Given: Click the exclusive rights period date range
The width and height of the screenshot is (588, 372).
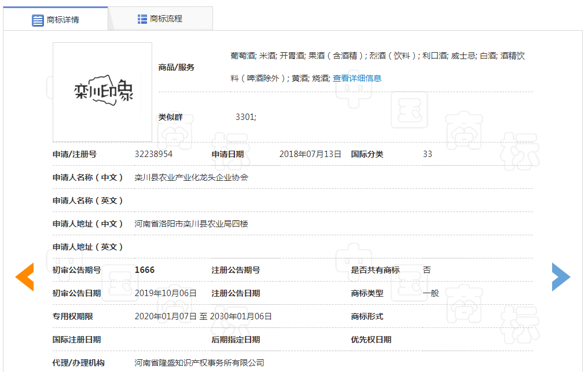Looking at the screenshot, I should (203, 316).
